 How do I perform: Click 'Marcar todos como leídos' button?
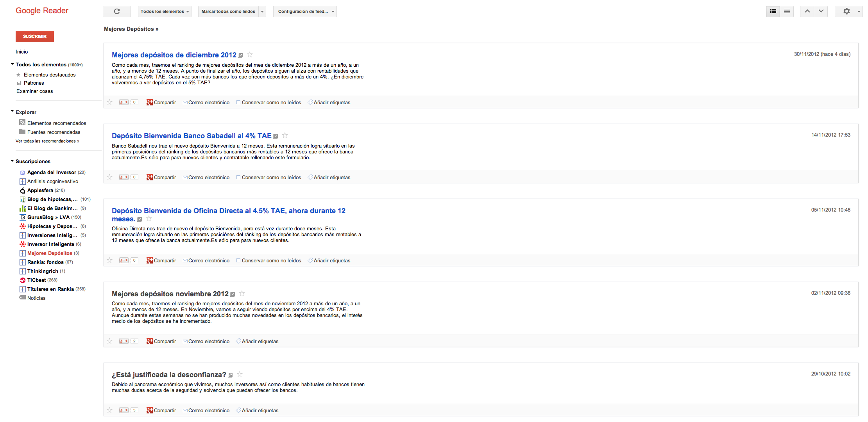click(x=229, y=11)
